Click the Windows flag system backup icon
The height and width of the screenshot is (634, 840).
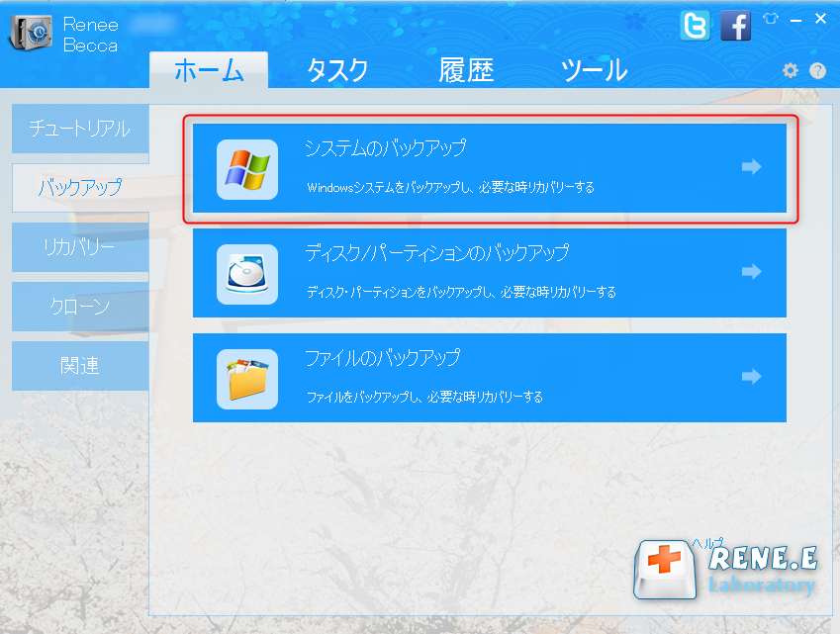(247, 169)
